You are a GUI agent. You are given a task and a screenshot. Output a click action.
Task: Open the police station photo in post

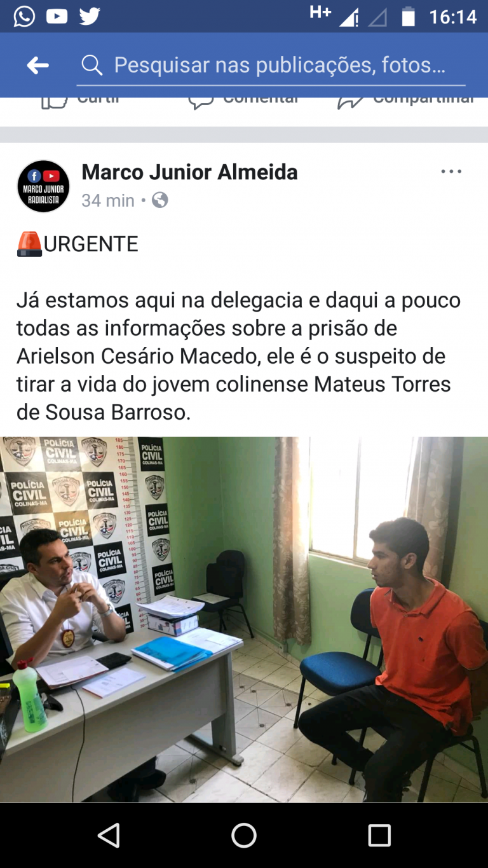244,619
